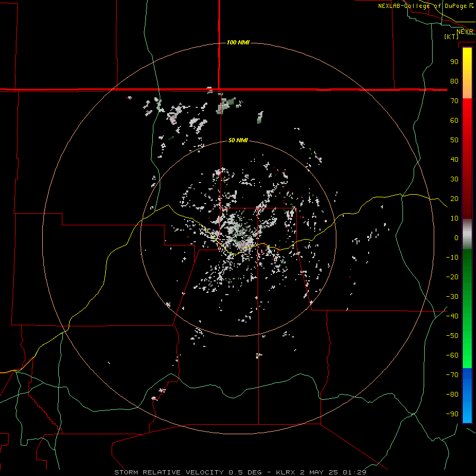The height and width of the screenshot is (476, 476).
Task: Click the 40 value on the velocity scale
Action: (x=454, y=160)
